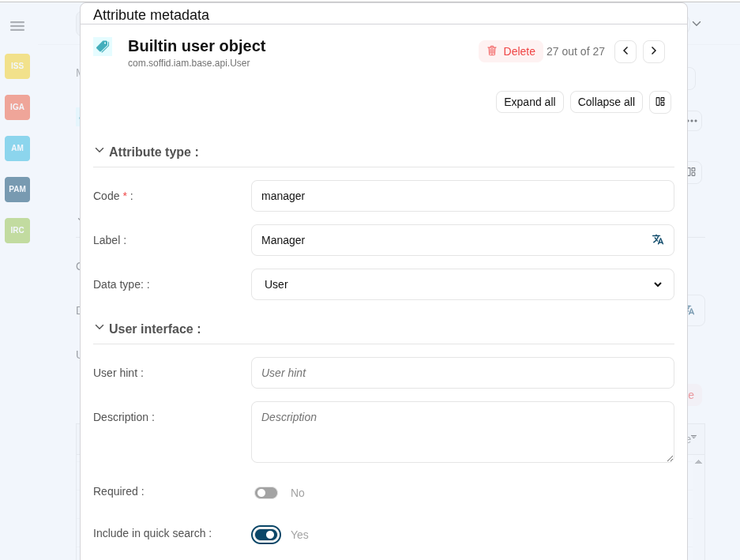Enable the Required toggle
Image resolution: width=740 pixels, height=560 pixels.
(x=266, y=493)
